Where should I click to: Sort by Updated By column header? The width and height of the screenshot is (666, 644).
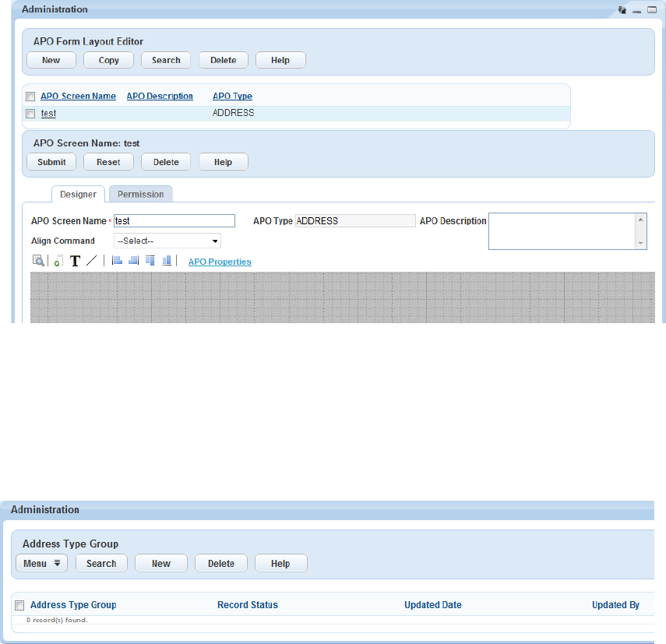615,604
